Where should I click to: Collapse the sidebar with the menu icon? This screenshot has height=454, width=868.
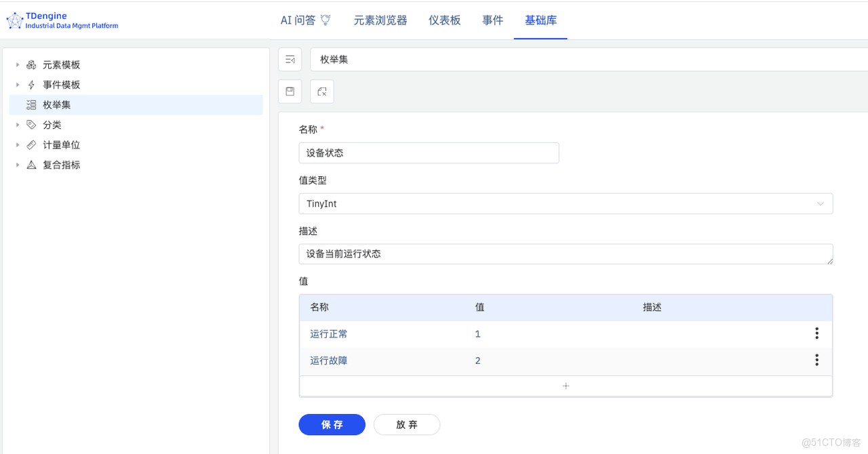(x=290, y=60)
